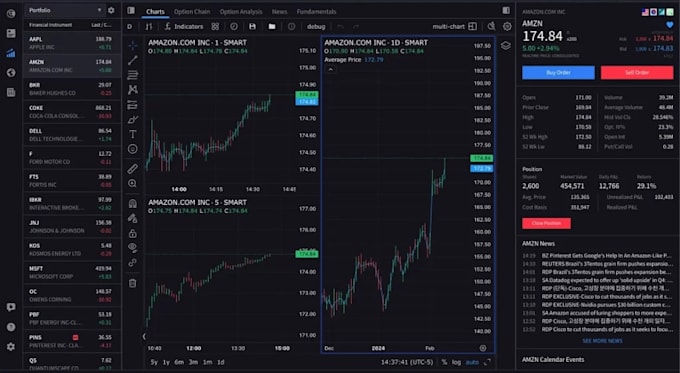The height and width of the screenshot is (373, 680).
Task: Open watchlist settings gear next to Portfolio
Action: pos(111,10)
